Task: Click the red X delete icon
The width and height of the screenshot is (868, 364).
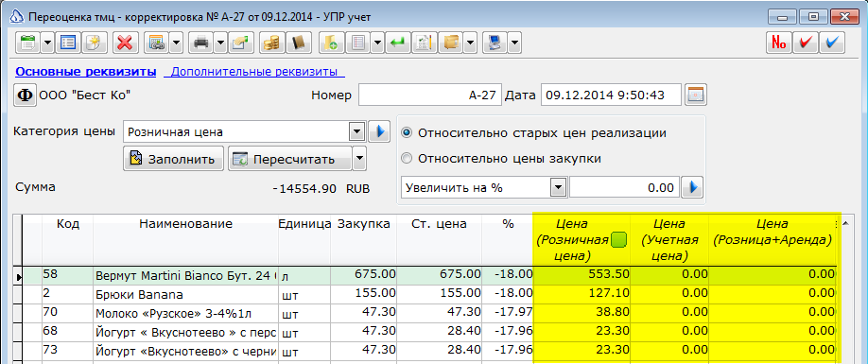Action: [x=126, y=43]
